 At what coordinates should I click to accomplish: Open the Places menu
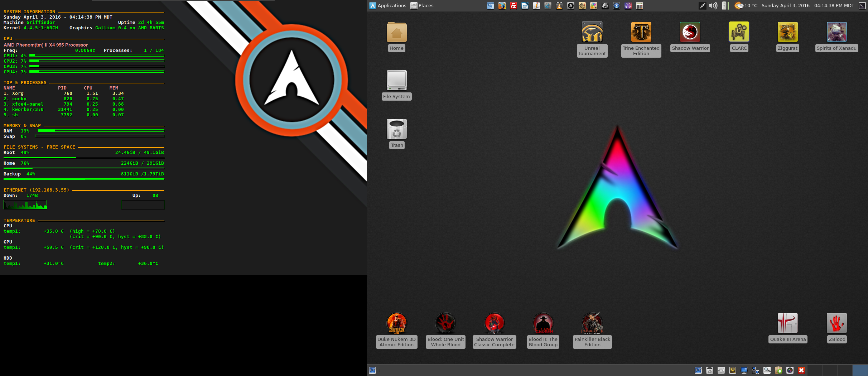coord(422,5)
